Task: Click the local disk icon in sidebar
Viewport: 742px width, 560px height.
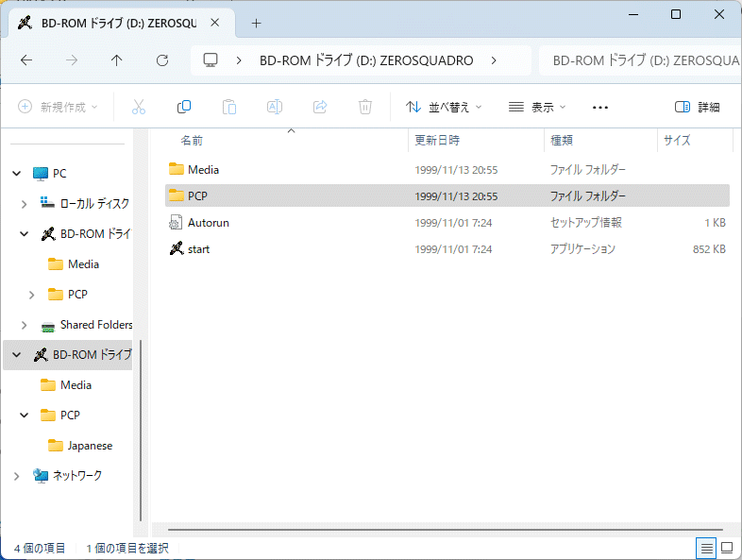Action: (47, 204)
